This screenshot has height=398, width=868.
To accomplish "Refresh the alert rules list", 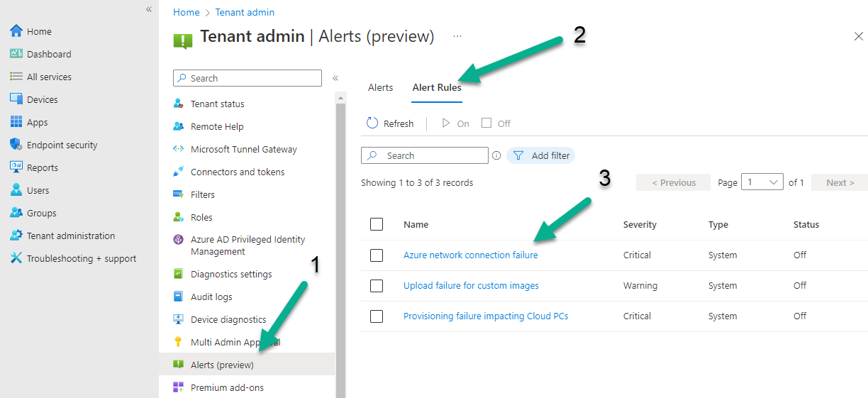I will click(390, 123).
